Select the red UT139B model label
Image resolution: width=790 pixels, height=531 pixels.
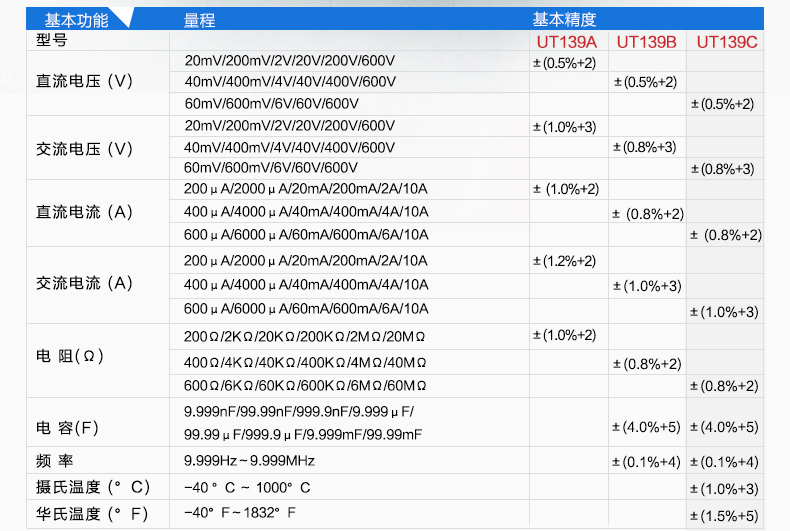click(x=646, y=41)
